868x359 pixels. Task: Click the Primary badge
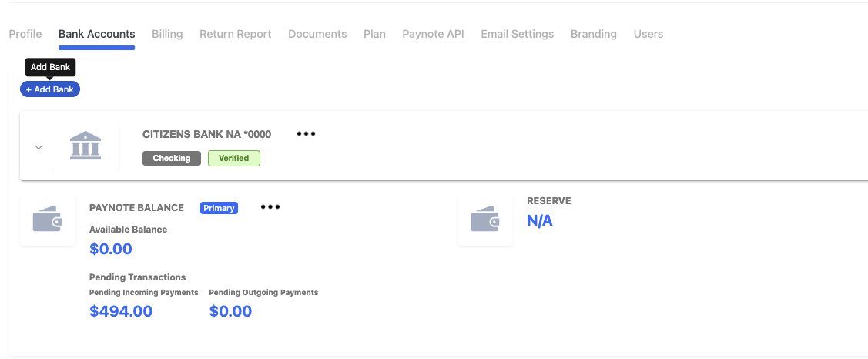[x=220, y=208]
